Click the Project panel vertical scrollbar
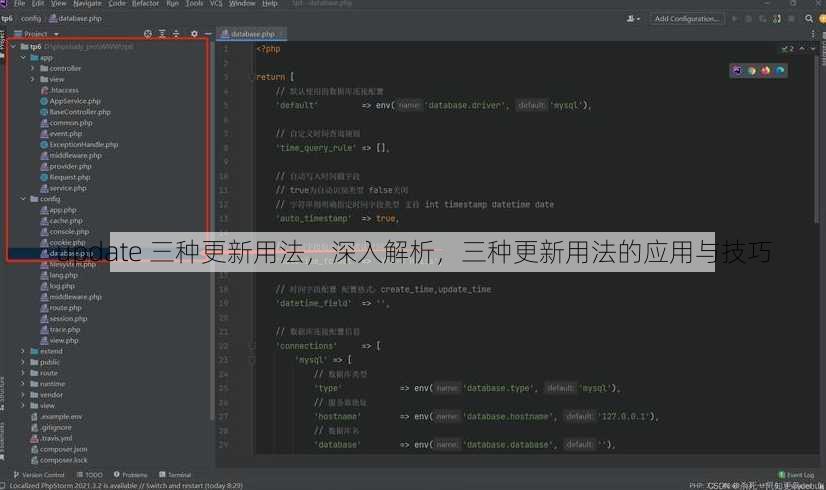 (x=212, y=232)
